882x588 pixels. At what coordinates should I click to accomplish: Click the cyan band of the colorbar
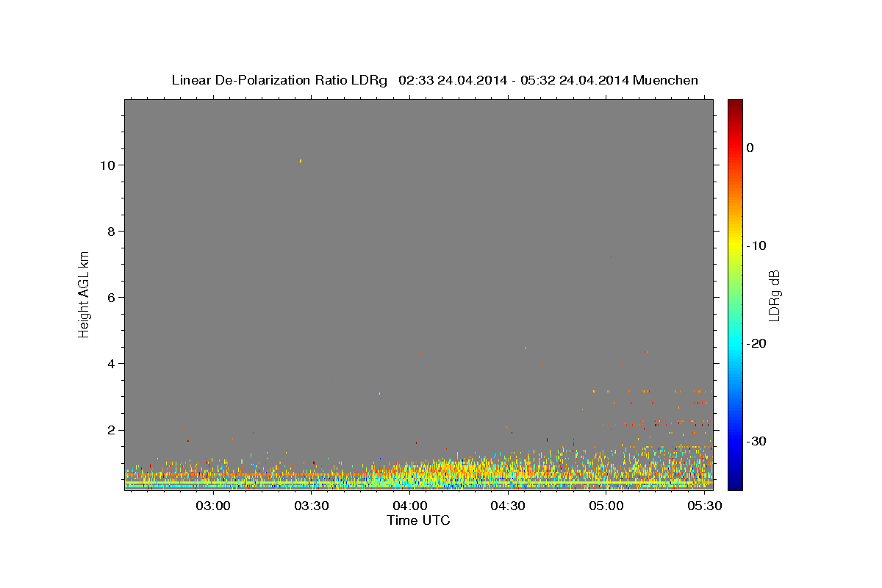coord(735,342)
